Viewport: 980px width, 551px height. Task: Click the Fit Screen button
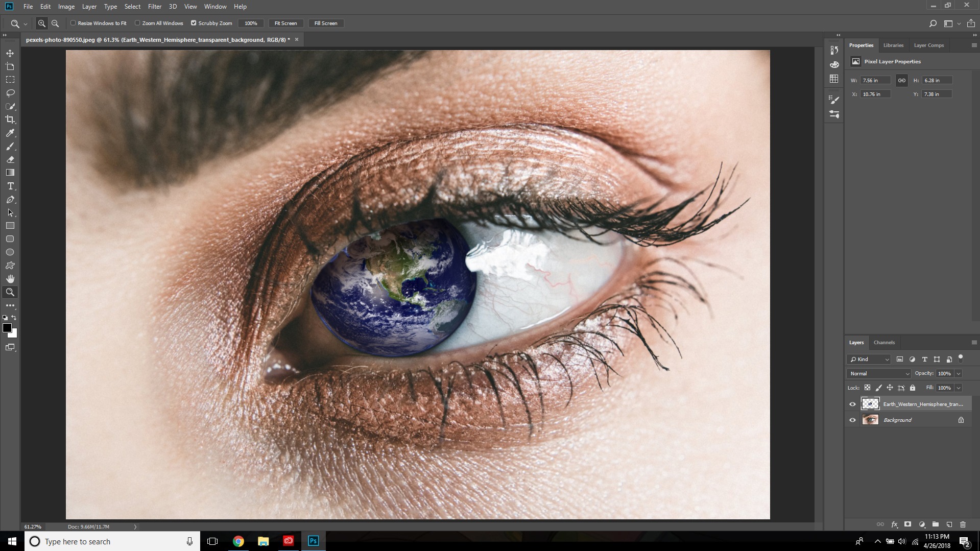285,23
